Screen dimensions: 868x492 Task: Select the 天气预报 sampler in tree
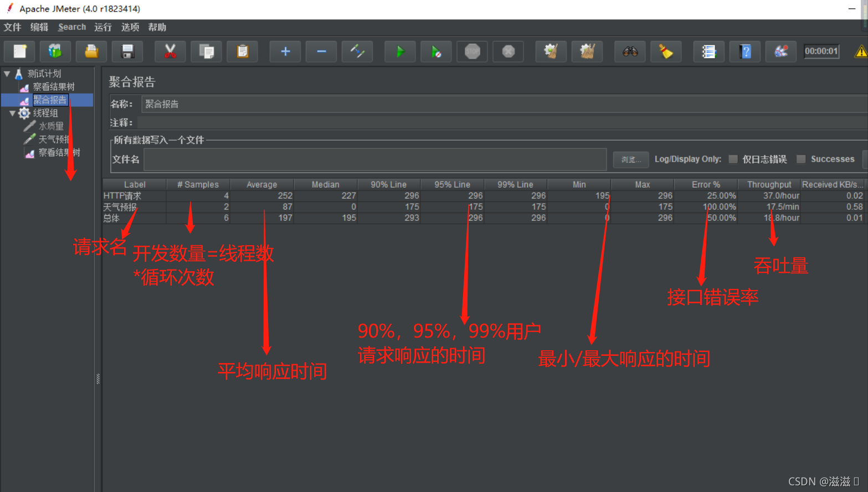54,139
